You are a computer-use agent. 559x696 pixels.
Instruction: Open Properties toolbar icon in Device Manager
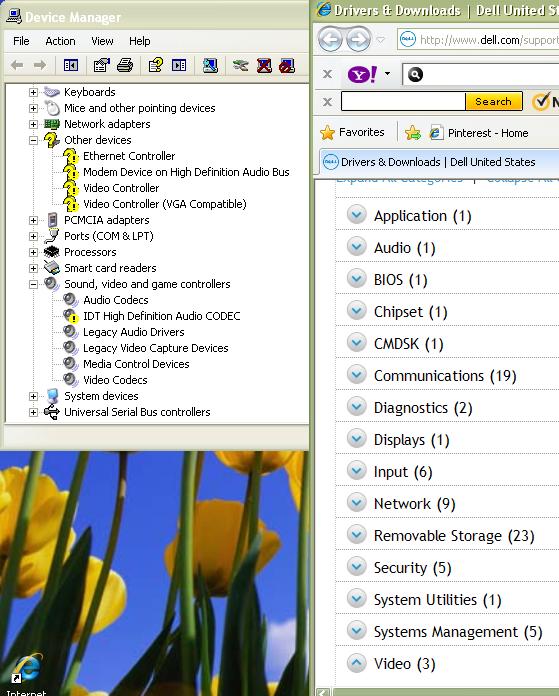point(102,66)
